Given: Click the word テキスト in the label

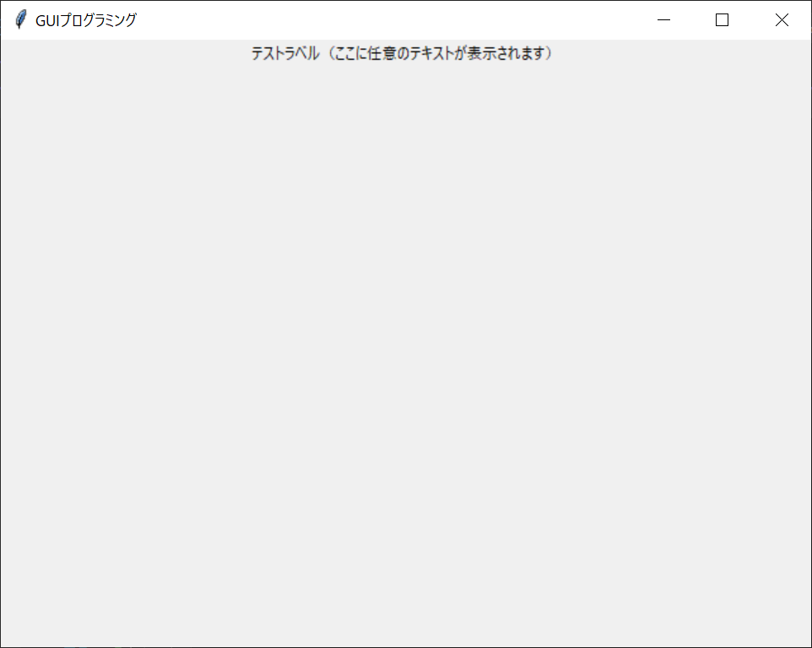Looking at the screenshot, I should [432, 53].
